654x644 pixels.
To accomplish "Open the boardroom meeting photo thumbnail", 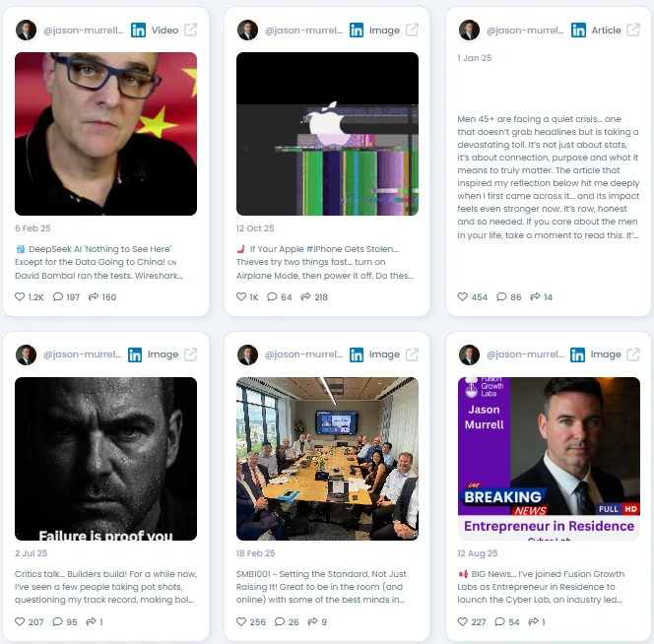I will pyautogui.click(x=327, y=459).
